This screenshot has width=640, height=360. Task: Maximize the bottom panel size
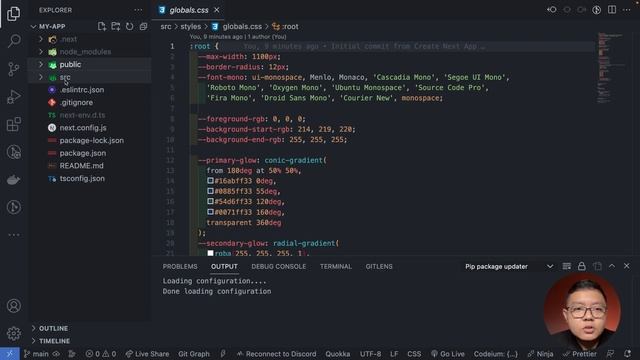(x=612, y=266)
